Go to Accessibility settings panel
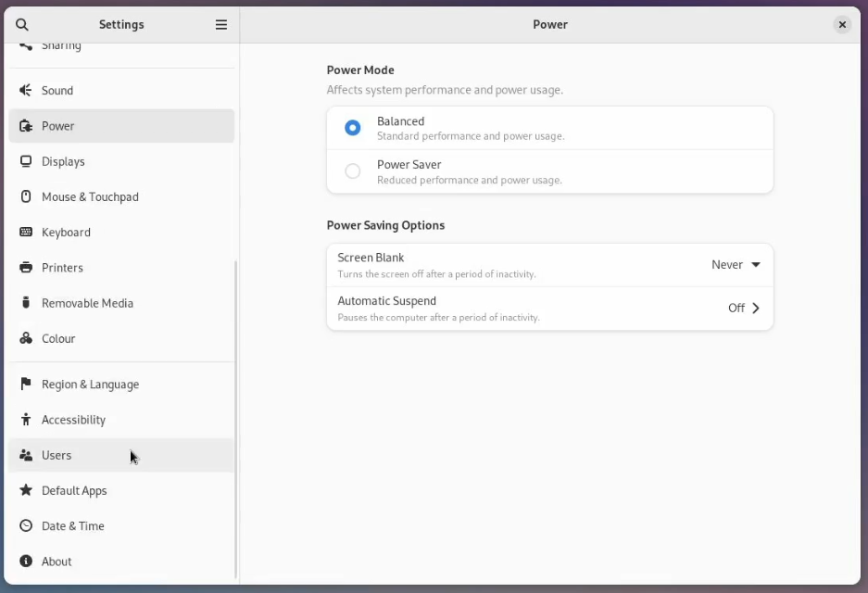 [73, 420]
